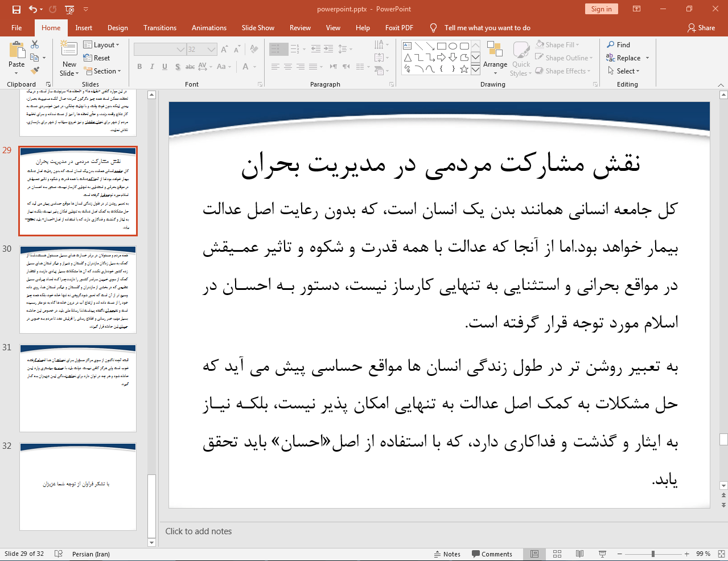This screenshot has height=561, width=728.
Task: Switch to the Design tab
Action: [x=117, y=28]
